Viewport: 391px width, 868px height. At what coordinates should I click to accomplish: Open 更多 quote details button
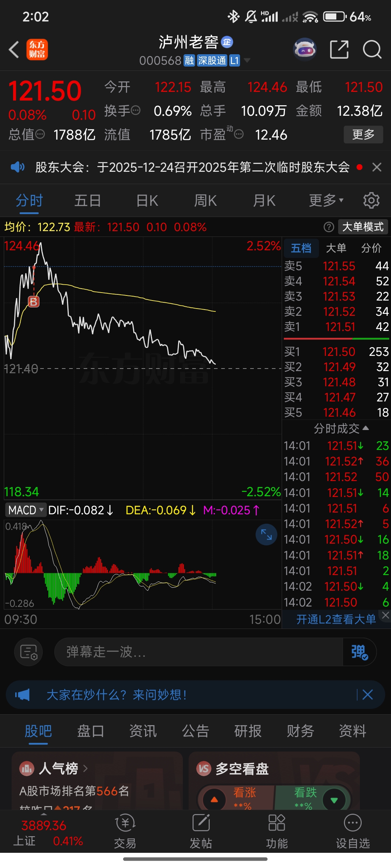(x=363, y=135)
